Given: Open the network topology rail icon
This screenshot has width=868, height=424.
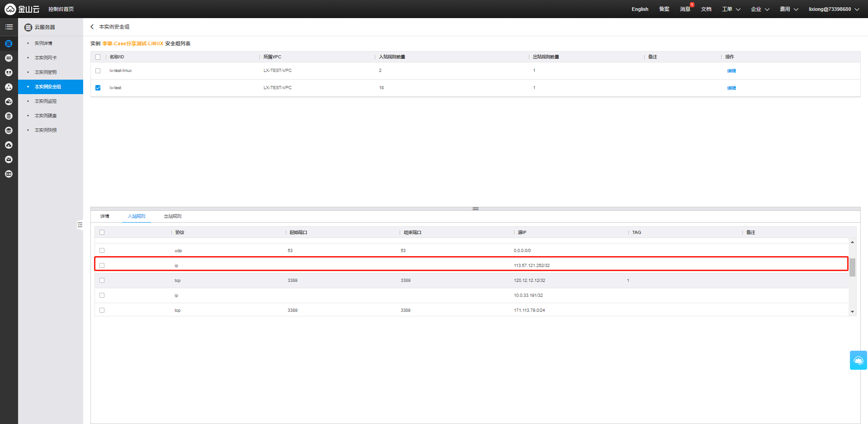Looking at the screenshot, I should pos(9,87).
